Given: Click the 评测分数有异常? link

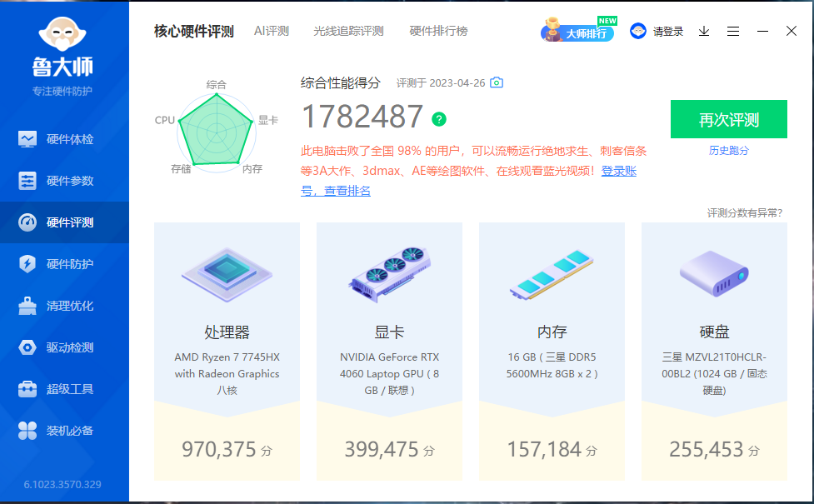Looking at the screenshot, I should point(745,212).
